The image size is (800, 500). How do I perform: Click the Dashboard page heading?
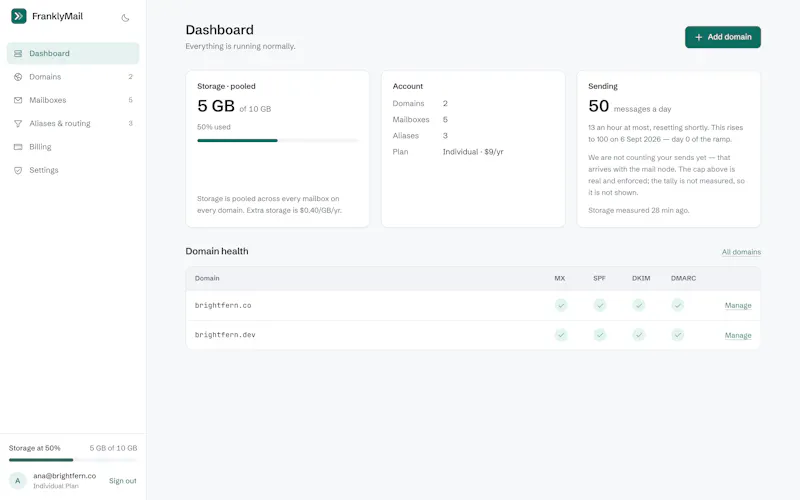pos(219,30)
